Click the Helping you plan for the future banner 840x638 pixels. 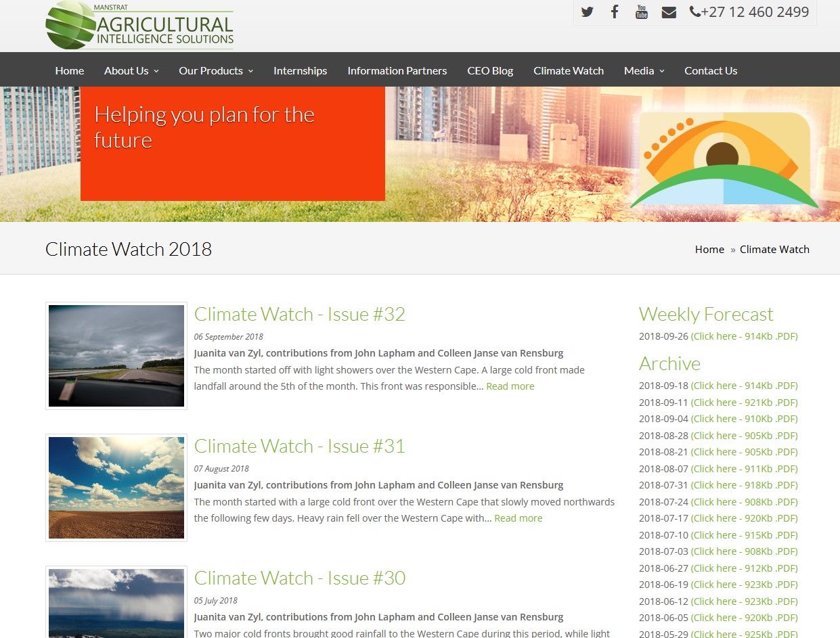click(x=233, y=143)
